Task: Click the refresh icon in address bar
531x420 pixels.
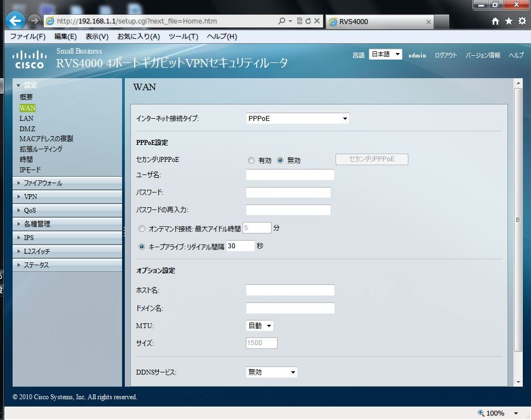Action: click(308, 21)
